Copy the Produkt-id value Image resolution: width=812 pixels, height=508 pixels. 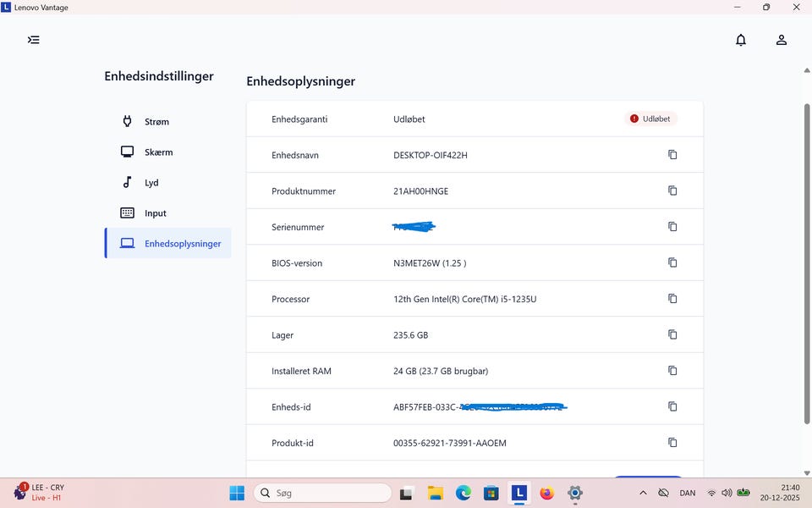(x=672, y=443)
